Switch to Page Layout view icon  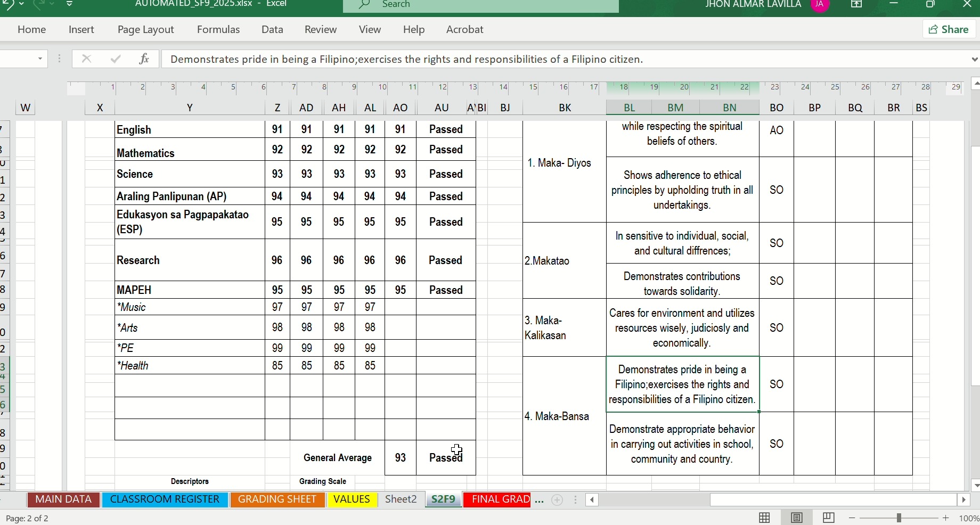797,518
